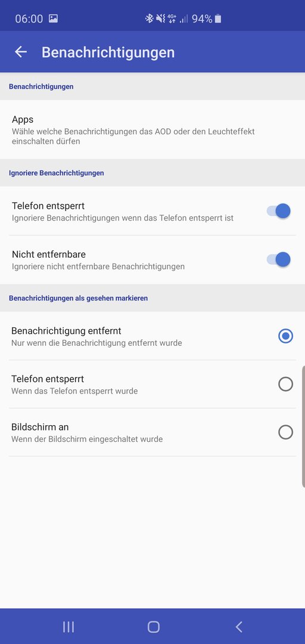Tap the Ignoriere Benachrichtigungen section header

pos(56,173)
